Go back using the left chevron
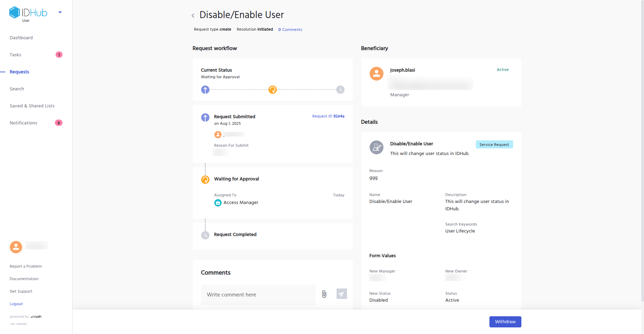The width and height of the screenshot is (644, 334). point(193,16)
